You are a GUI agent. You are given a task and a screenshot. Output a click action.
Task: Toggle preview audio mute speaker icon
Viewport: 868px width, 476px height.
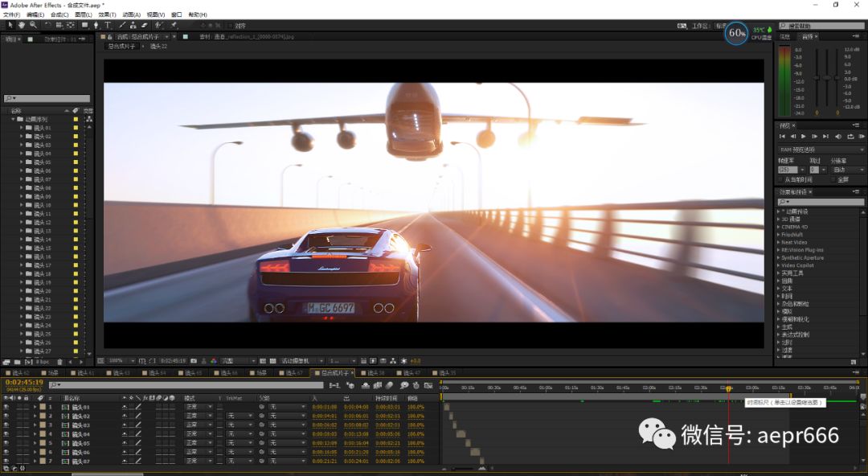click(x=838, y=137)
